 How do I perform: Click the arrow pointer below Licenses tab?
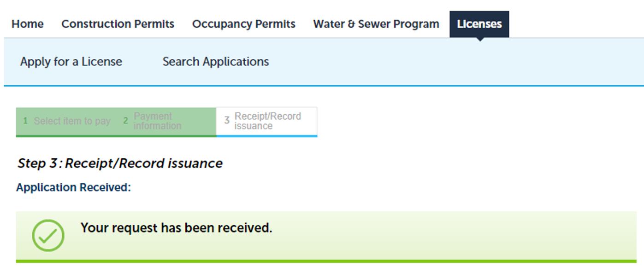tap(479, 39)
